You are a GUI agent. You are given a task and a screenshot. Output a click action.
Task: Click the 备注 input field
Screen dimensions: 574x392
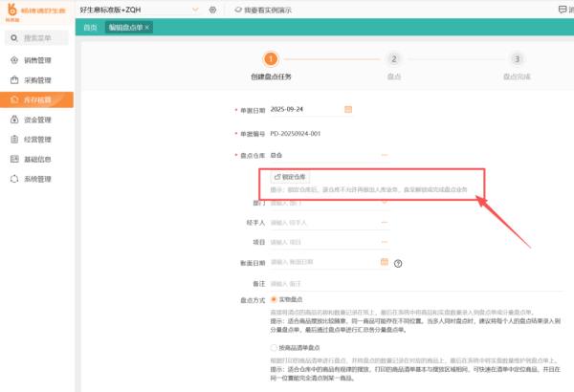tap(325, 284)
